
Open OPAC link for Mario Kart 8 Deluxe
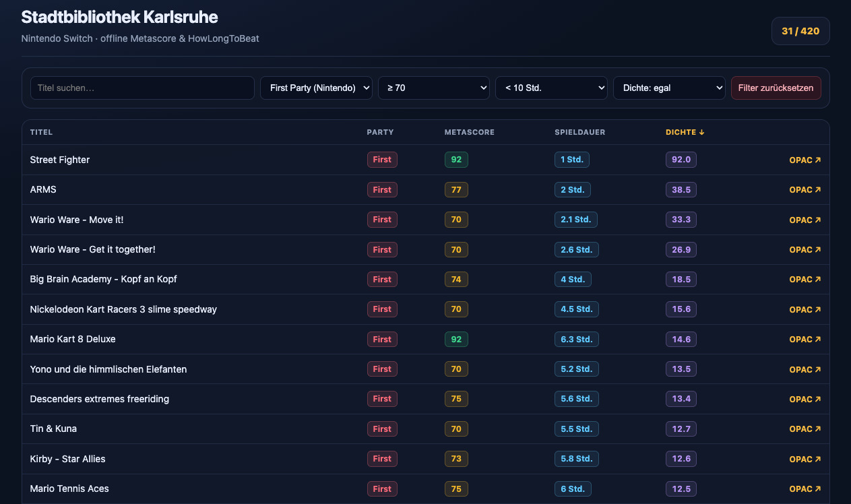pyautogui.click(x=805, y=339)
